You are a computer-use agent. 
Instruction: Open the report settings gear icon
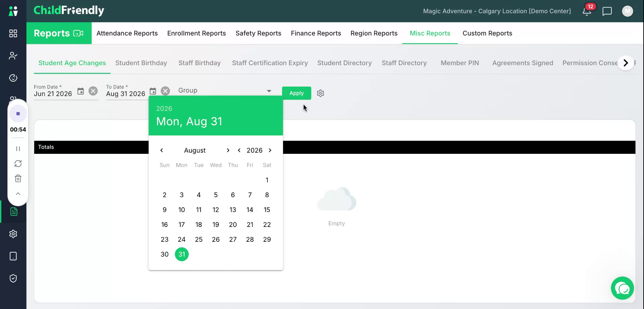(x=320, y=93)
